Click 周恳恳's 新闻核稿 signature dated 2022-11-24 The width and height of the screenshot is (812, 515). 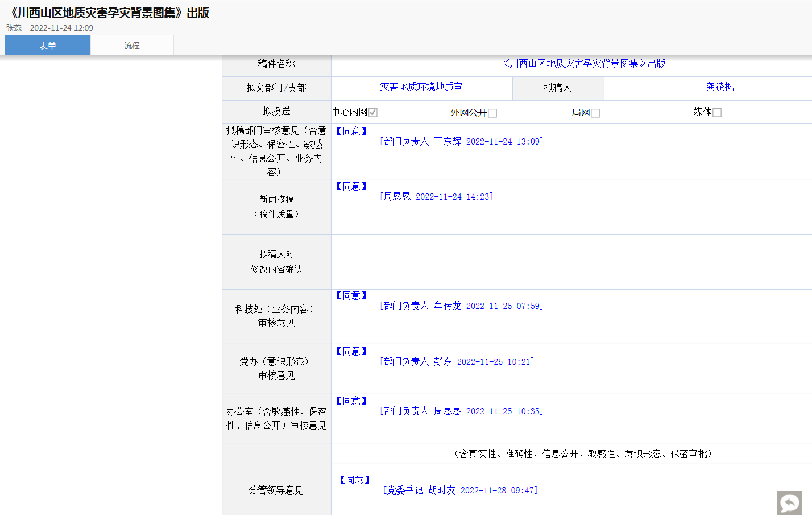click(436, 197)
